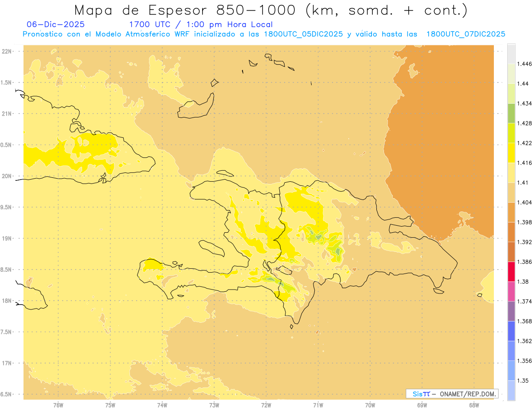Viewport: 532px width, 411px height.
Task: Click the colorbar value '1.362'
Action: 525,341
